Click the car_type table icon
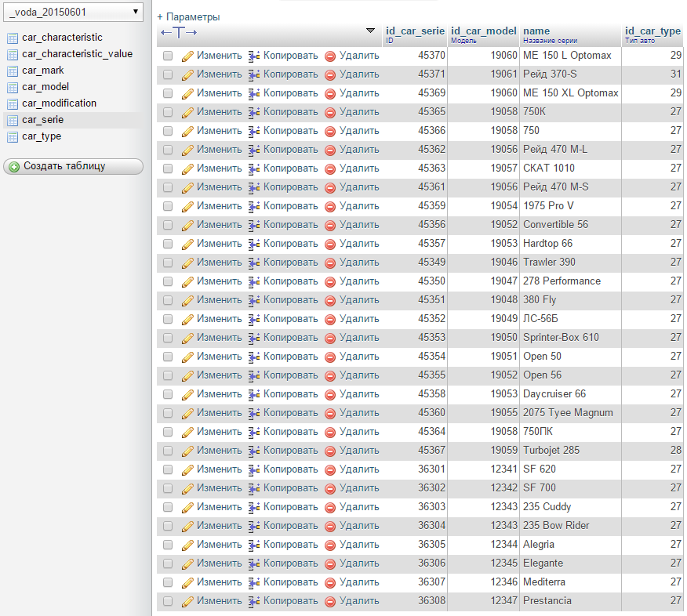The image size is (687, 616). click(13, 137)
